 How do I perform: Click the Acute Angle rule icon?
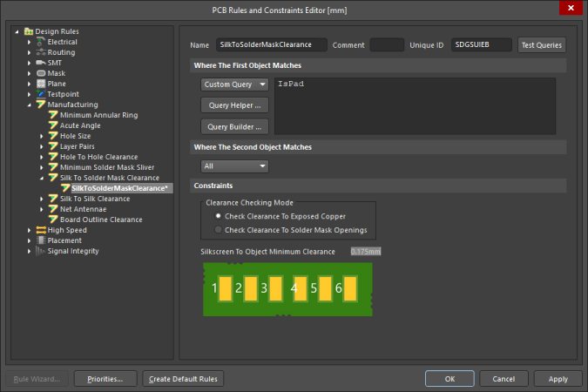pyautogui.click(x=53, y=125)
